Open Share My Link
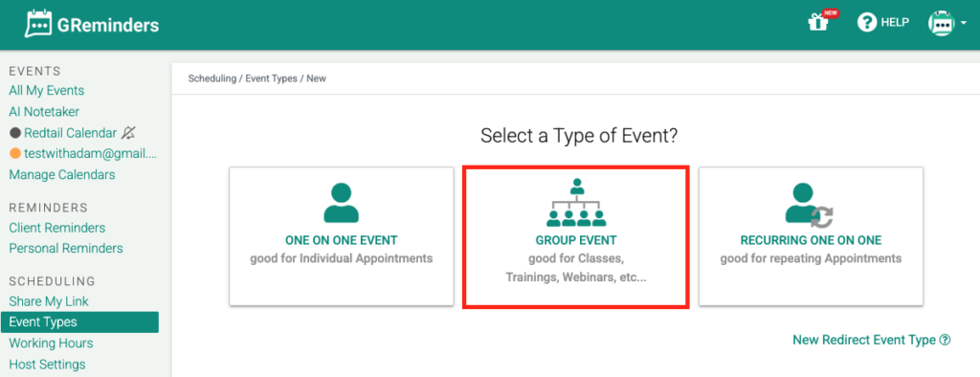 pos(49,301)
